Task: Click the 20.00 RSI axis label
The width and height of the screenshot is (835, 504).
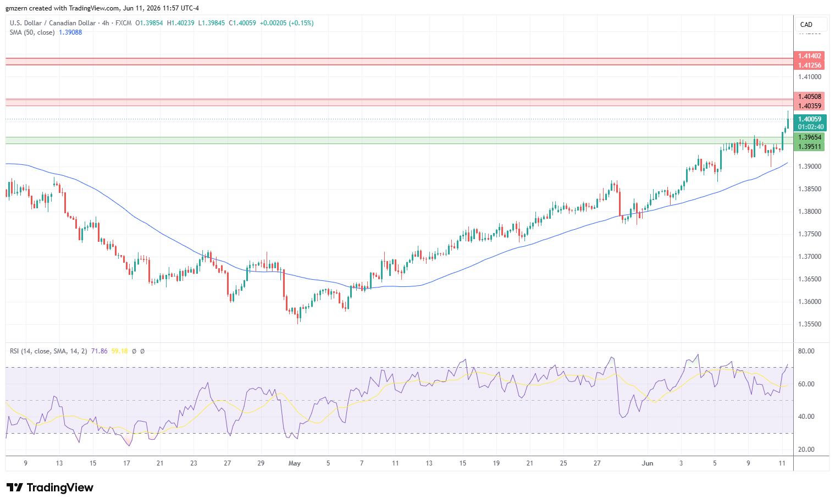Action: 806,450
